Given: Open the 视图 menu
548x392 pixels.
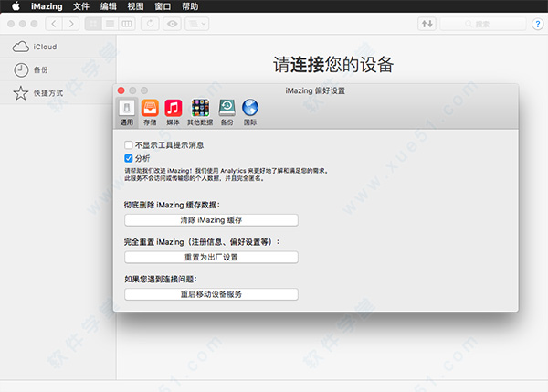Looking at the screenshot, I should pos(135,6).
